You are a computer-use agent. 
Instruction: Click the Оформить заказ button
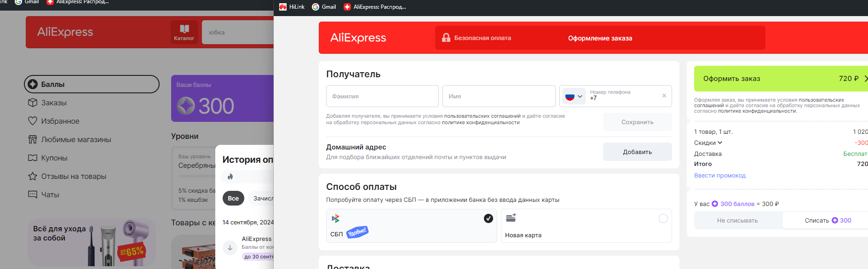(781, 79)
